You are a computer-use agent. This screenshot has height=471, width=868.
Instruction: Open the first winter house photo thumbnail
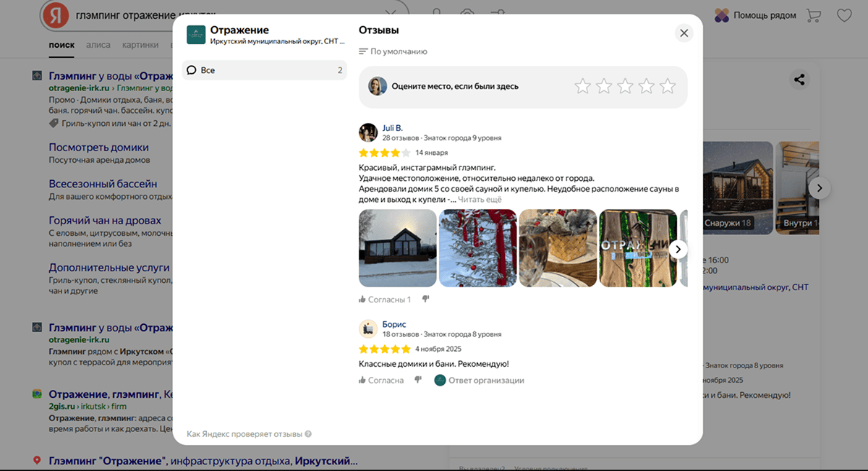(397, 247)
